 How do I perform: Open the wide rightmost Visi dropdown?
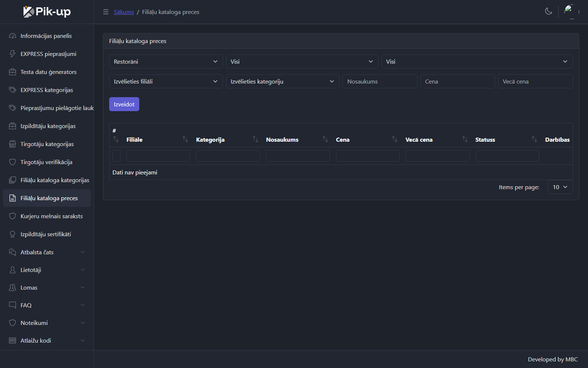[x=477, y=61]
